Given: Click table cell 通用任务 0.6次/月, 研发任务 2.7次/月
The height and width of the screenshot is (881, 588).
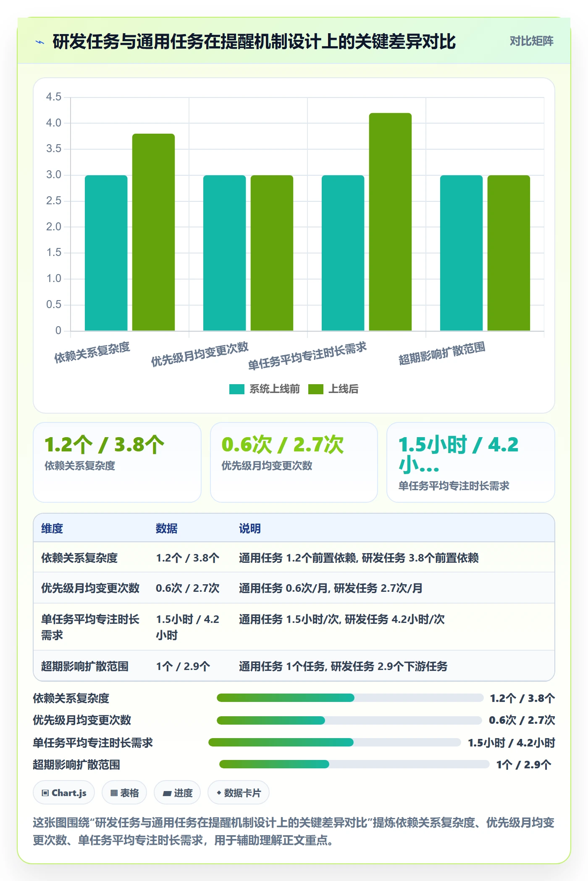Looking at the screenshot, I should coord(331,588).
